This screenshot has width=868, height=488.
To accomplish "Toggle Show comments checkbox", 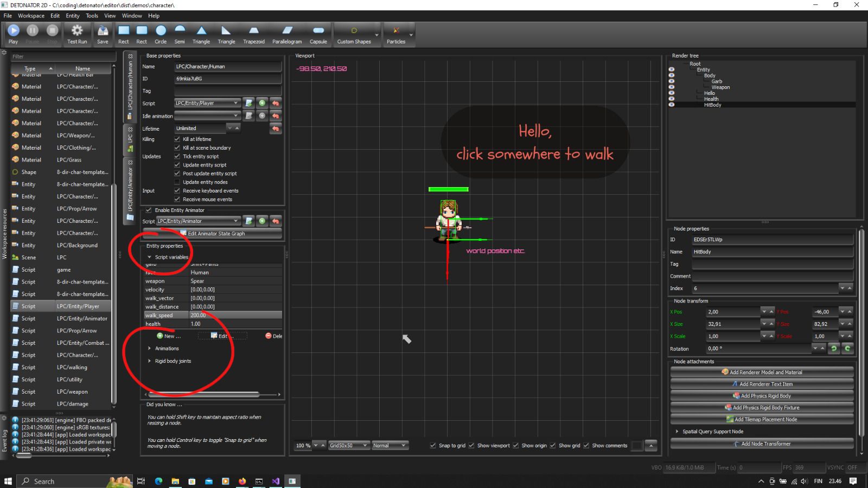I will click(x=586, y=446).
